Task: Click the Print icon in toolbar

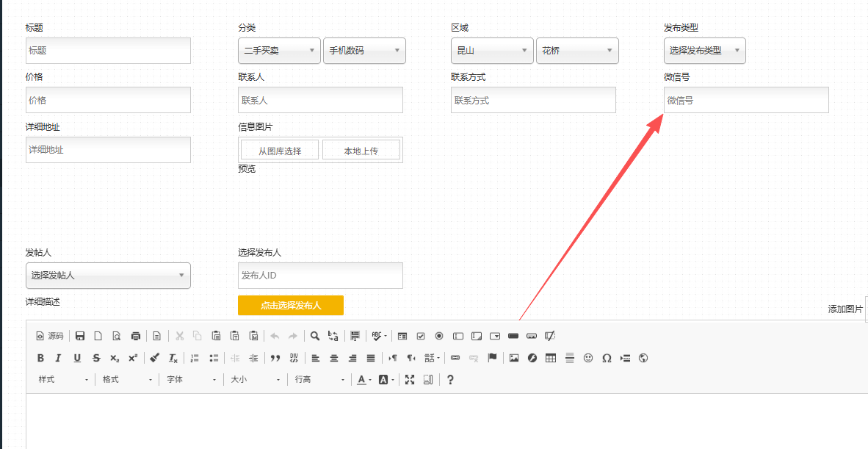Action: click(x=135, y=336)
